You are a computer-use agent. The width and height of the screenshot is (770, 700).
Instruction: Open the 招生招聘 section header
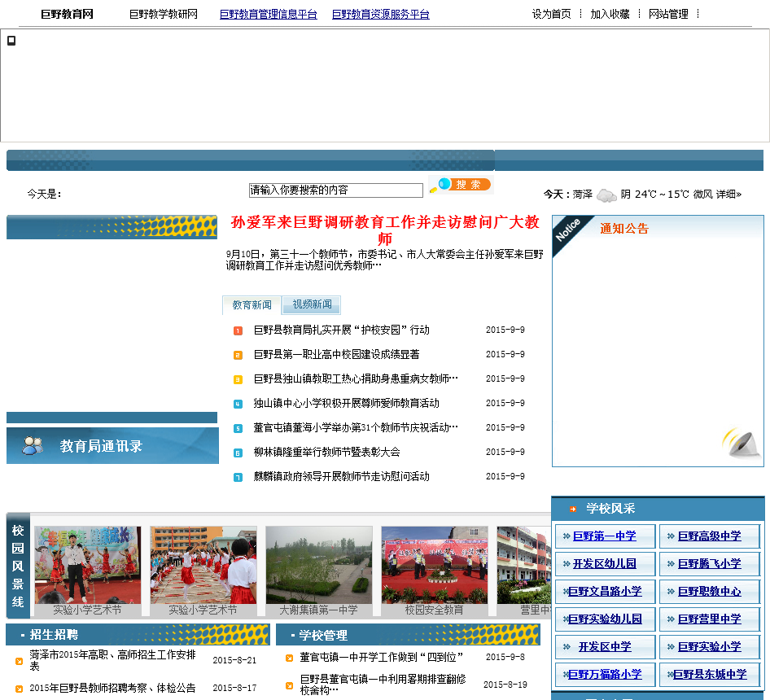[54, 635]
